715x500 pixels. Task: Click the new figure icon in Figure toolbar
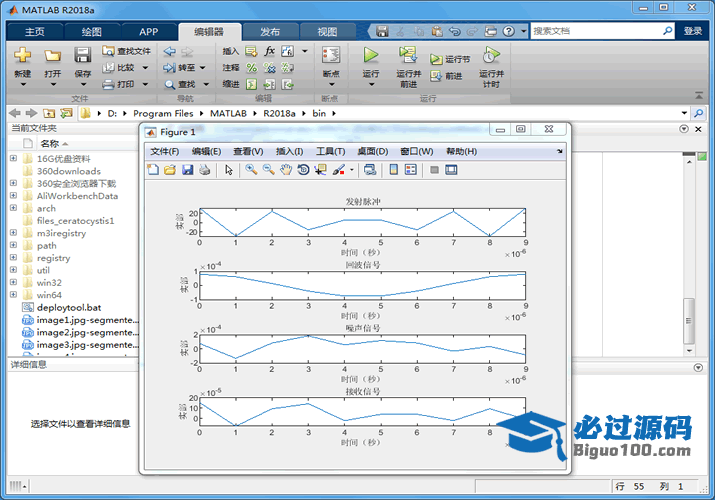click(153, 170)
